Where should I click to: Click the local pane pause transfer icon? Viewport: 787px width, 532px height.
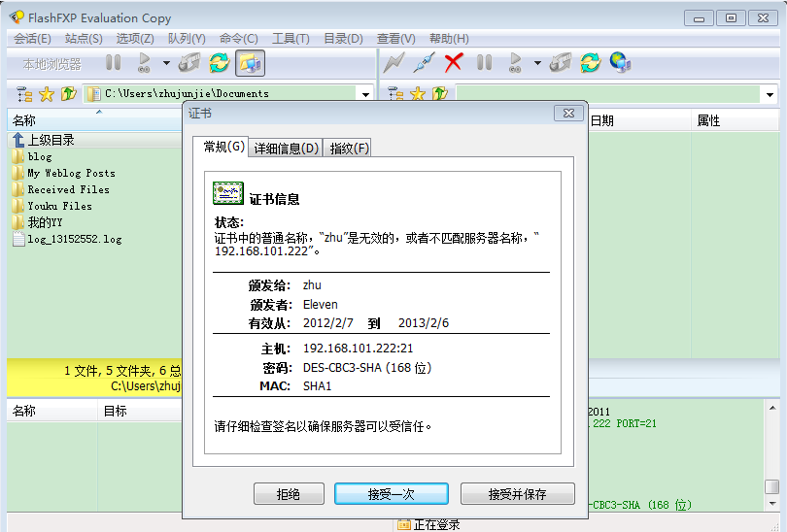(x=114, y=63)
